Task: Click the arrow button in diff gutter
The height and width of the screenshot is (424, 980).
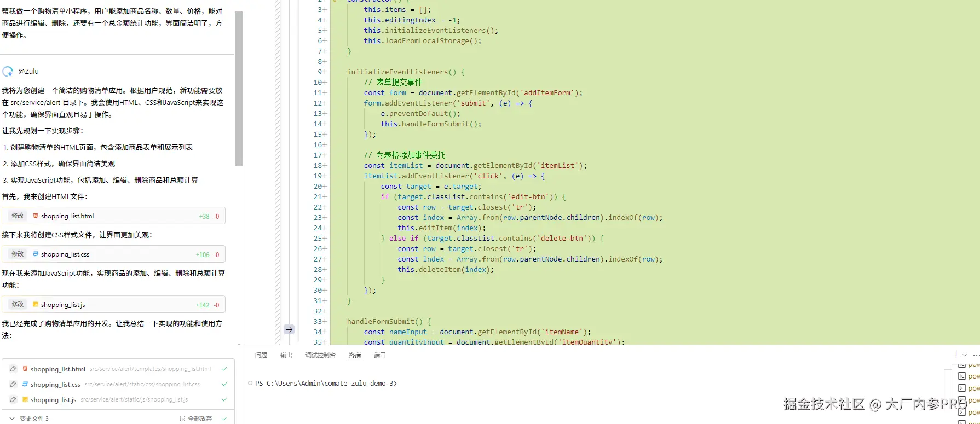Action: [x=289, y=329]
